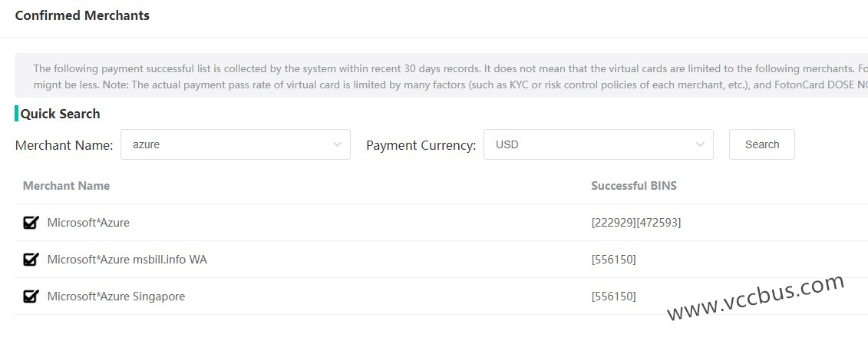Select the Microsoft*Azure merchant name text

(x=88, y=223)
